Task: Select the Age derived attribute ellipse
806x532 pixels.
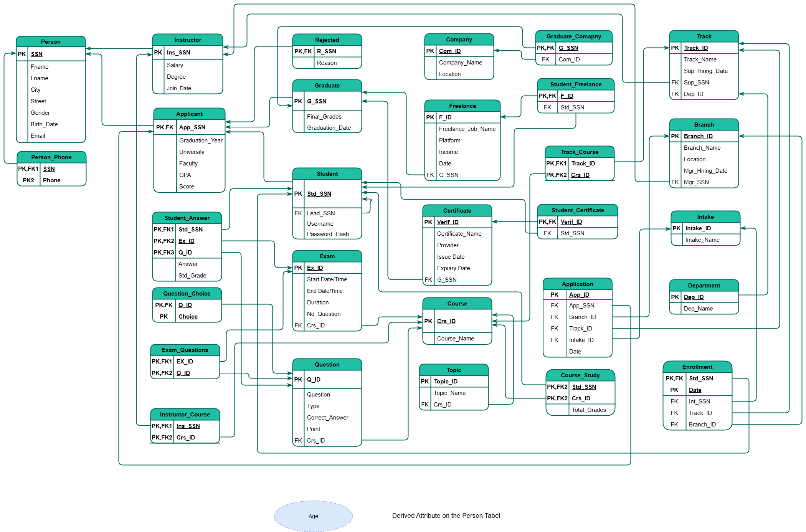Action: (x=313, y=516)
